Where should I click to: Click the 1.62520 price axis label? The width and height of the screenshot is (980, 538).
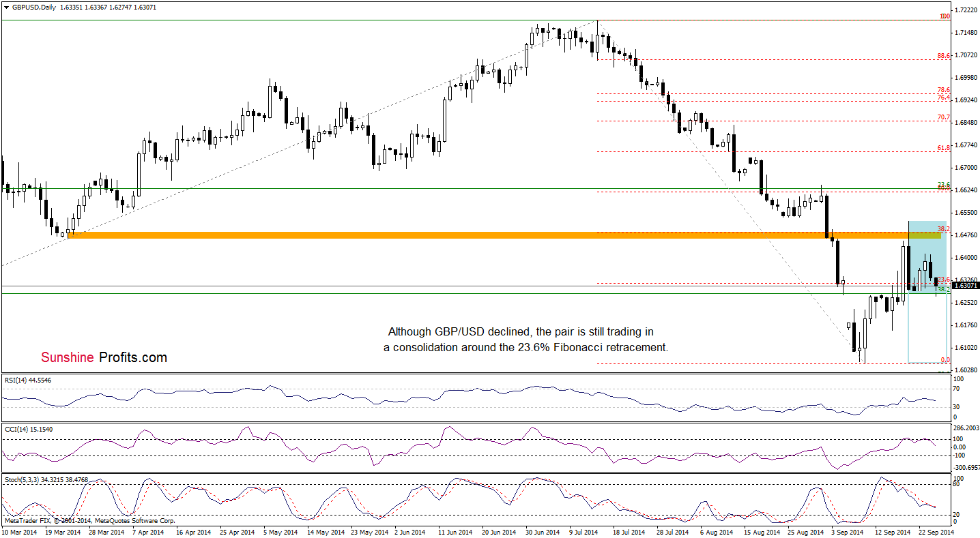click(x=966, y=303)
